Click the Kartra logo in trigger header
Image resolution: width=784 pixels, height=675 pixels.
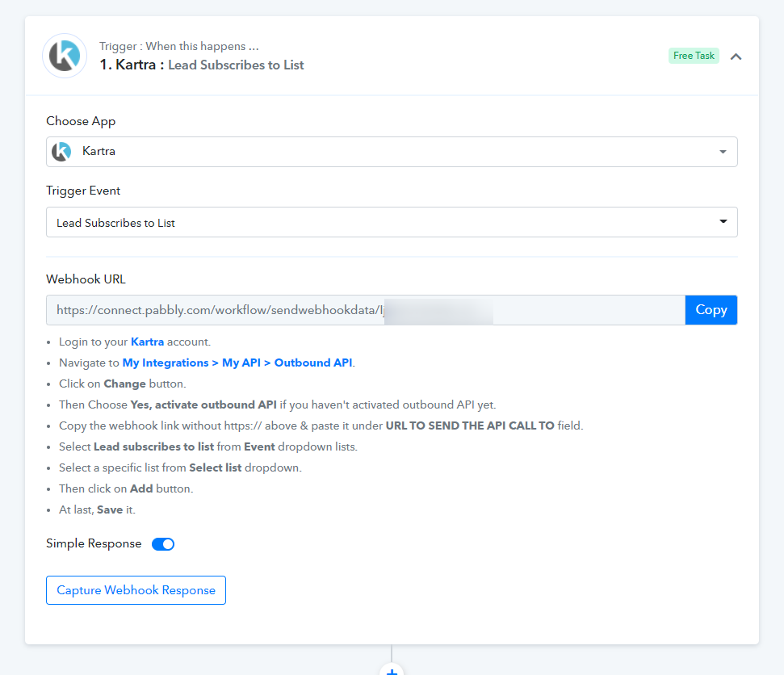[65, 56]
